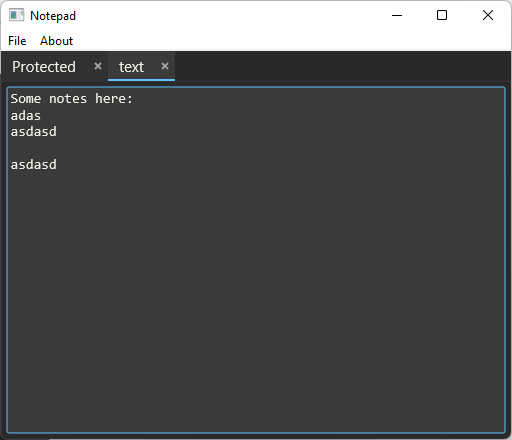Open the File menu
Viewport: 512px width, 440px height.
tap(17, 41)
